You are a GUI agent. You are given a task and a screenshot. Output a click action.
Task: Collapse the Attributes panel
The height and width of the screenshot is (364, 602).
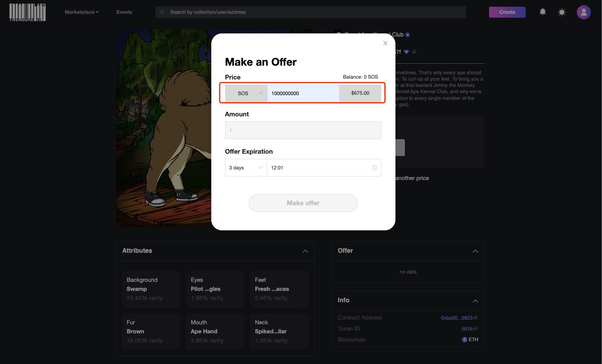pyautogui.click(x=305, y=251)
